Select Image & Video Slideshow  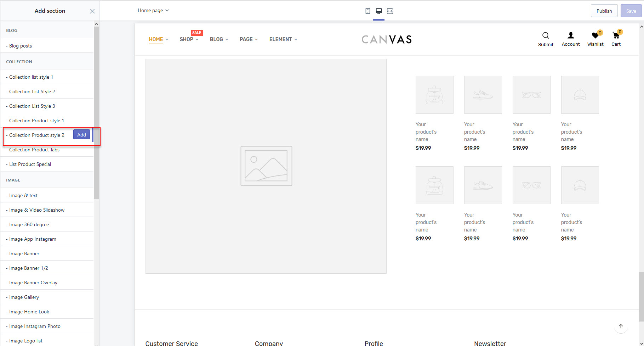(x=47, y=210)
